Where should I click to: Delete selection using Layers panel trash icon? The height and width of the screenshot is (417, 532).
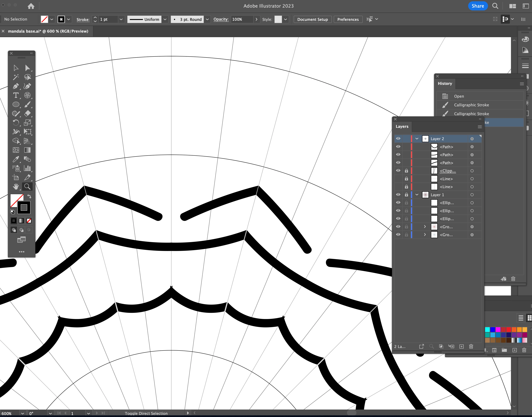tap(471, 346)
